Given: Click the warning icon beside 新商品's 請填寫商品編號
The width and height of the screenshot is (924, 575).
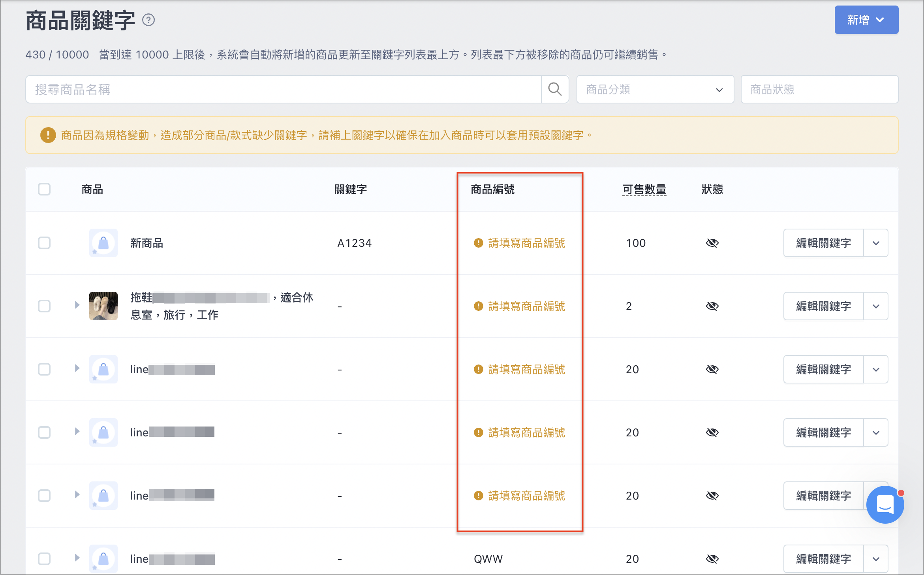Looking at the screenshot, I should click(479, 243).
